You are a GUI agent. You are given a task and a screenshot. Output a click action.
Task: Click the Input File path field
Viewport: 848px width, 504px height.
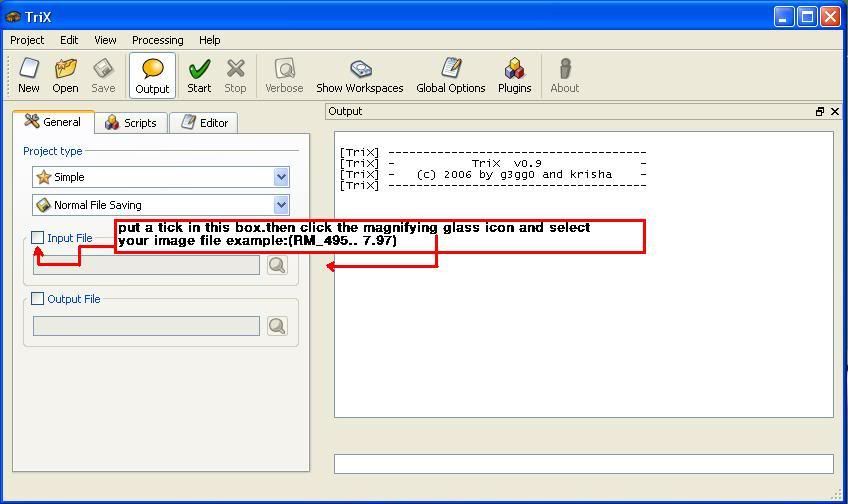point(146,265)
